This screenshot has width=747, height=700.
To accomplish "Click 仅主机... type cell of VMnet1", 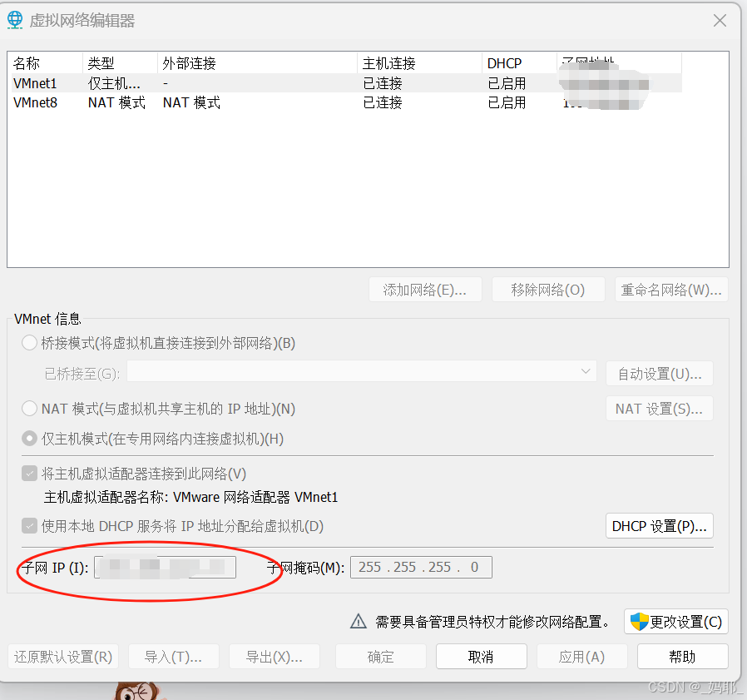I will [x=114, y=83].
